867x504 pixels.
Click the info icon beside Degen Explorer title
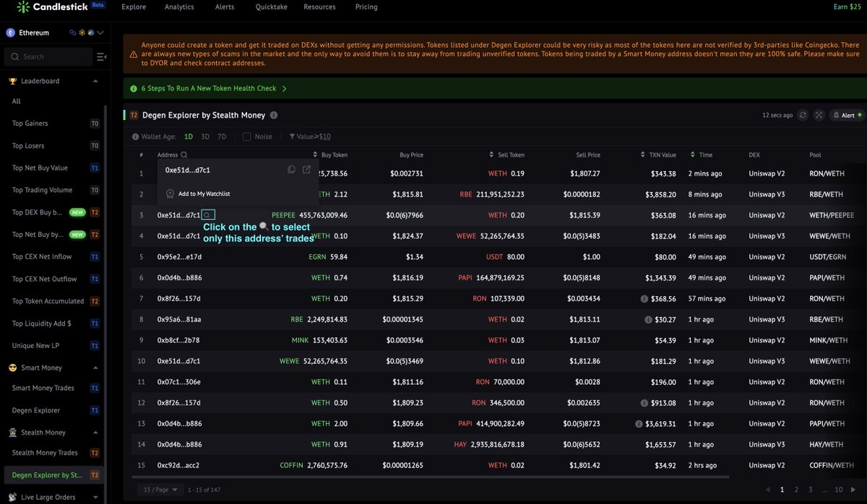click(273, 115)
